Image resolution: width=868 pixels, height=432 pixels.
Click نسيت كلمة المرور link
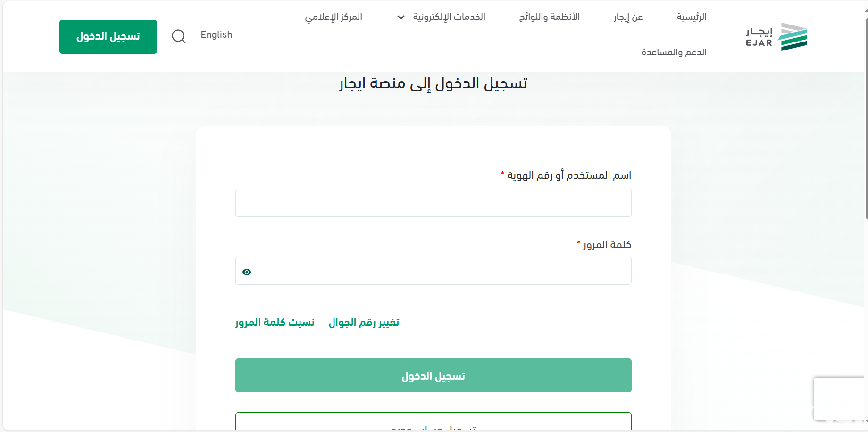point(275,323)
